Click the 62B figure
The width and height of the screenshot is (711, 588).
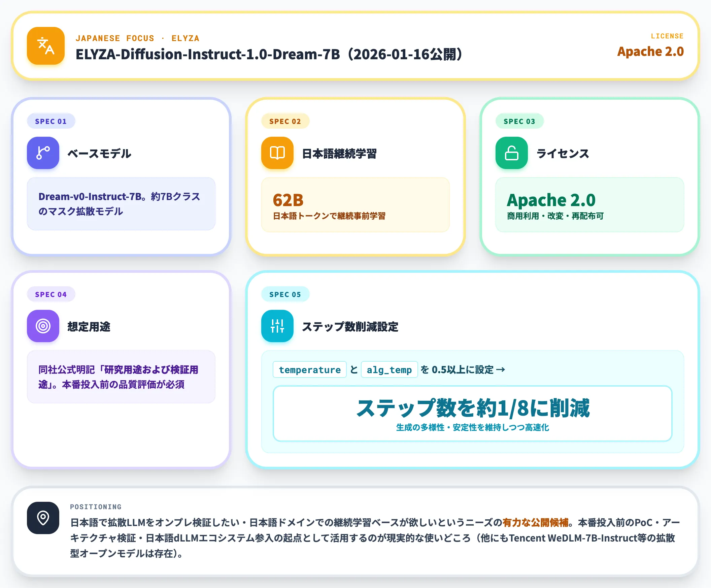(x=288, y=200)
